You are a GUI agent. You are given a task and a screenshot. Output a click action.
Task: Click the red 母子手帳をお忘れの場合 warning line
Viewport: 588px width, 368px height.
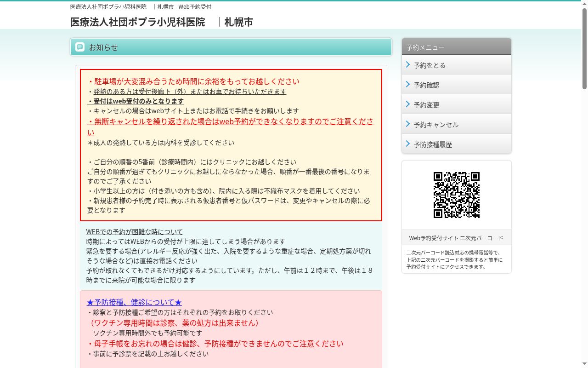coord(215,344)
